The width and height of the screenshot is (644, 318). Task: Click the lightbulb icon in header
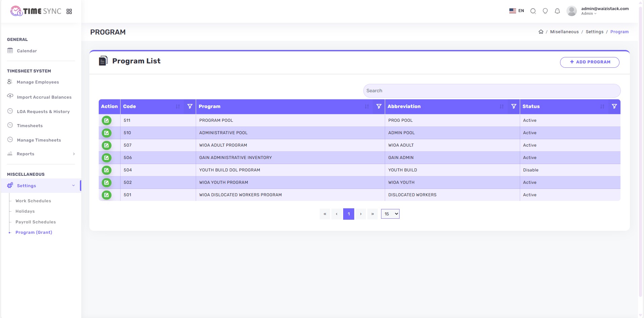click(x=545, y=11)
